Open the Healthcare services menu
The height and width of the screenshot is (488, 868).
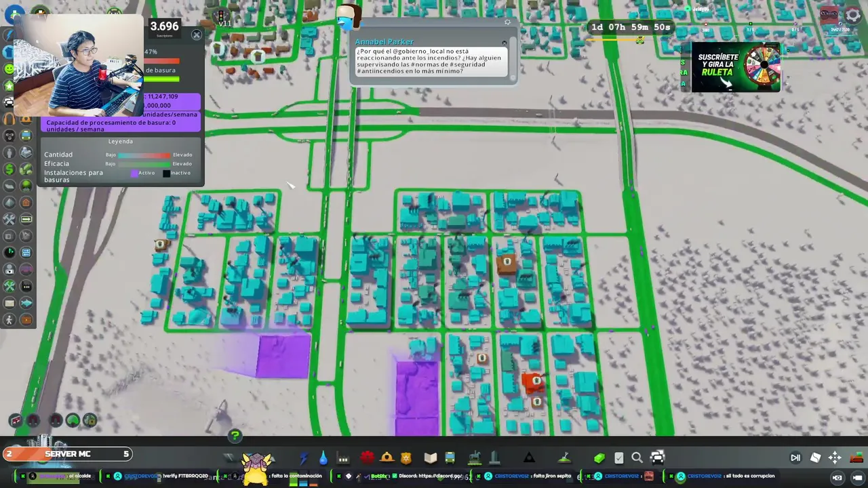[x=367, y=458]
